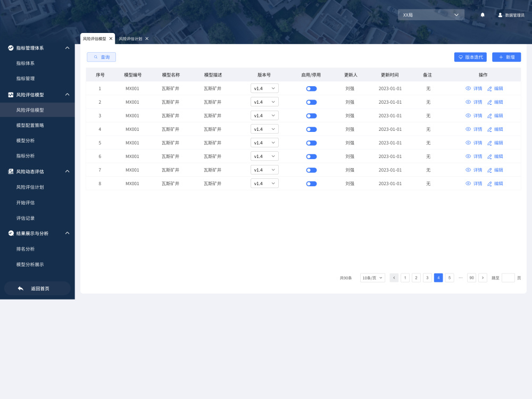View 详情 eye icon for row 2
The height and width of the screenshot is (399, 532).
point(468,102)
